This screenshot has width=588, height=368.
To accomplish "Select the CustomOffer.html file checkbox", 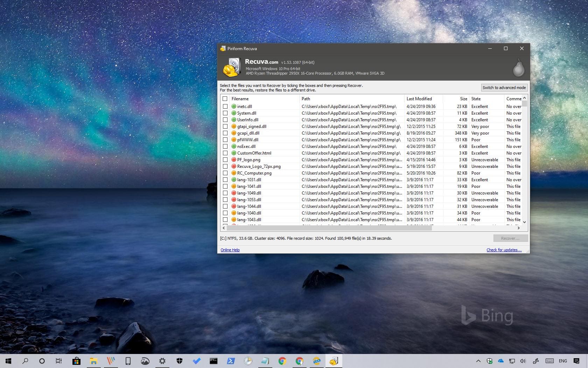I will tap(225, 153).
